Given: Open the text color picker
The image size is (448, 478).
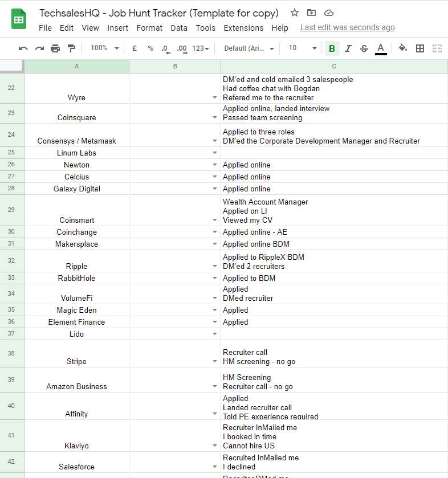Looking at the screenshot, I should point(381,49).
